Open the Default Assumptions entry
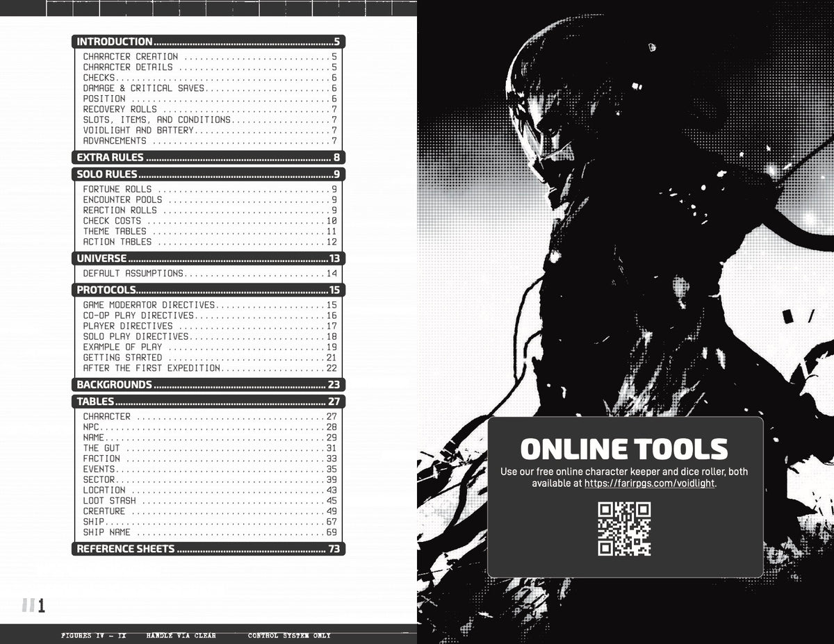Screen dimensions: 834x644 click(x=210, y=274)
